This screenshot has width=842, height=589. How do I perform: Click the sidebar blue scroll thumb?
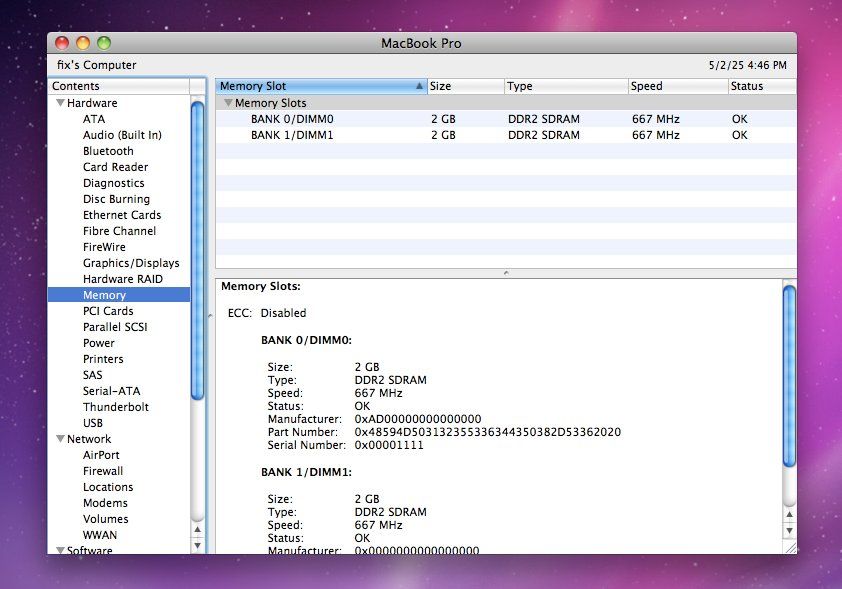tap(198, 250)
